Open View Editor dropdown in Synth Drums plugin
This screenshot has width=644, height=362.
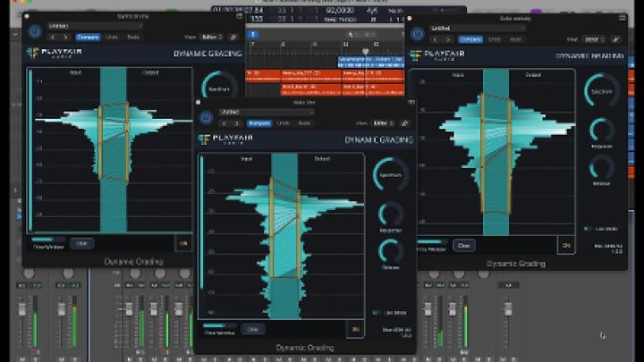[x=212, y=37]
